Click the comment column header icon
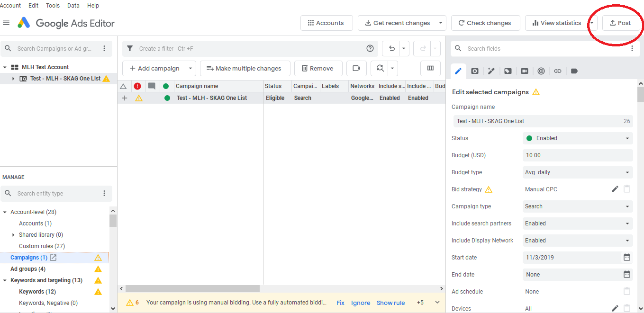Screen dimensions: 644x313 [x=152, y=86]
